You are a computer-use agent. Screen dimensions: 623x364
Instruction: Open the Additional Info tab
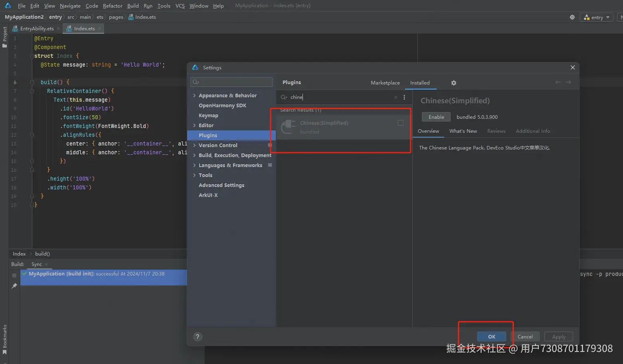[x=533, y=131]
